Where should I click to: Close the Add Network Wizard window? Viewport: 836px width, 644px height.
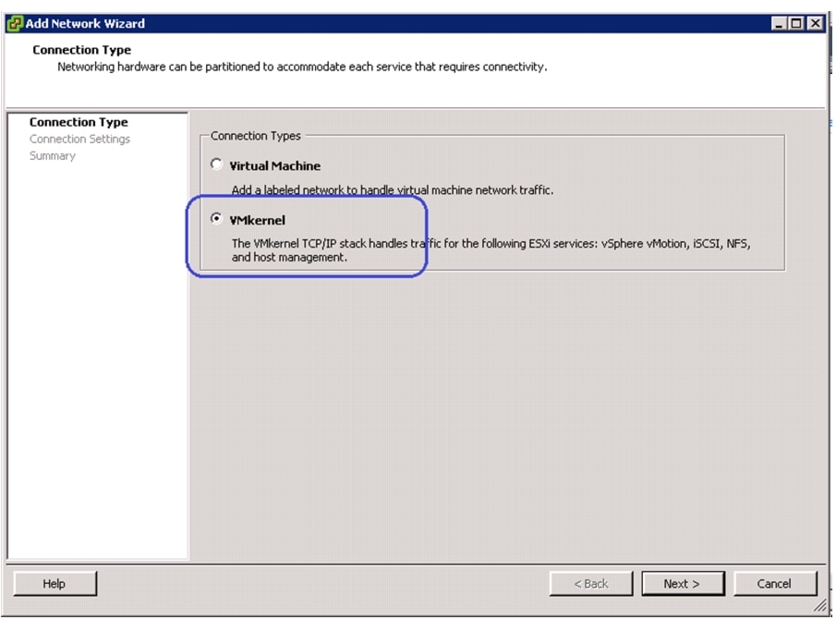815,23
